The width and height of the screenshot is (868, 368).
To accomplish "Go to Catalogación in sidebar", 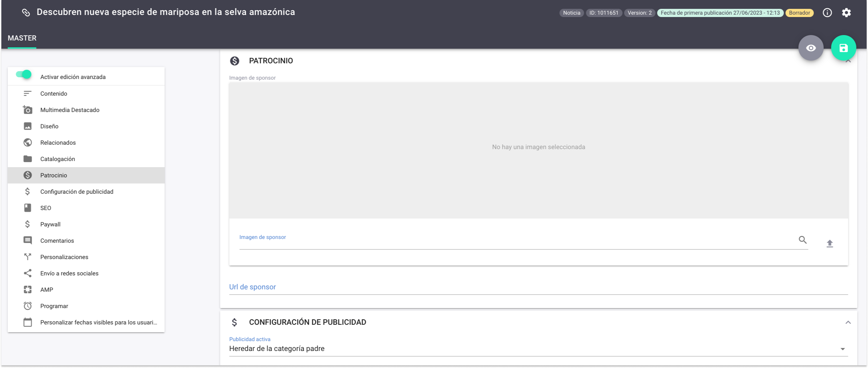I will tap(86, 159).
